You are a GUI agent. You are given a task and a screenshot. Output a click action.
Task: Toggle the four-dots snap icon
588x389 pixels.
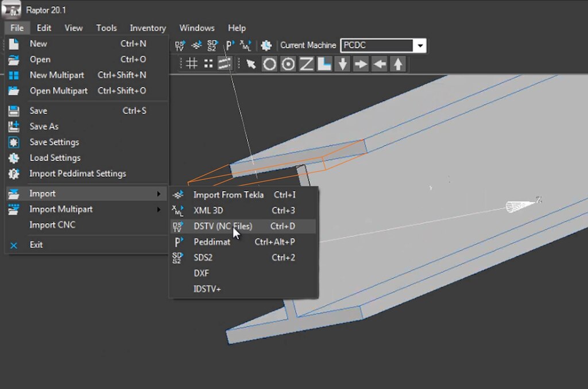click(208, 64)
